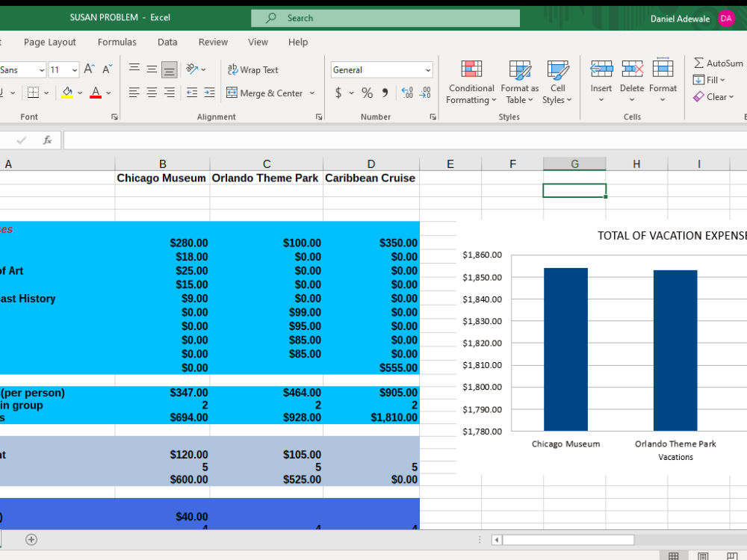The height and width of the screenshot is (560, 747).
Task: Apply Accounting Number Format dollar icon
Action: (x=338, y=93)
